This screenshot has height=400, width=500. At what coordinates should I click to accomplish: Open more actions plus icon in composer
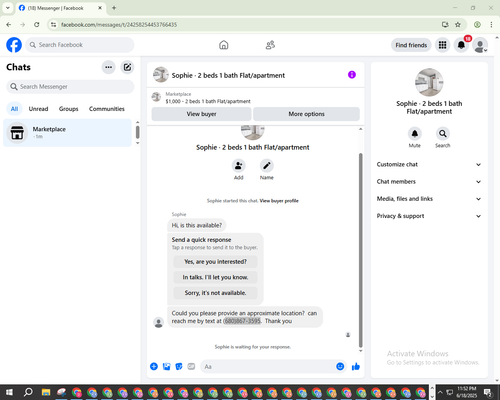pos(154,367)
